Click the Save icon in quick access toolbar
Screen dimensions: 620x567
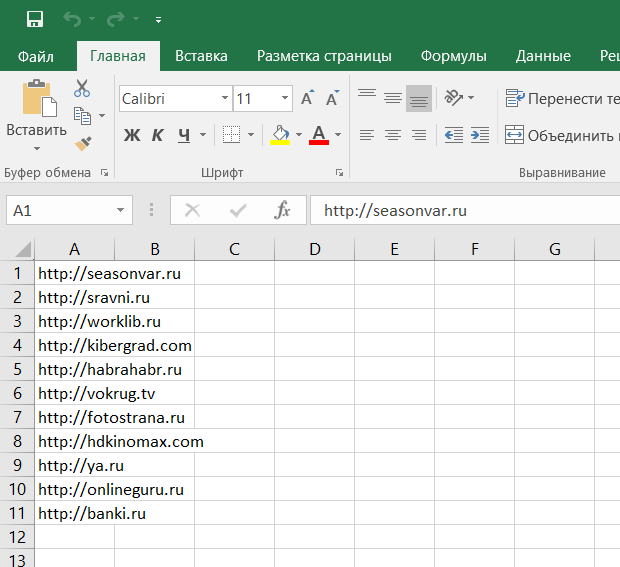pyautogui.click(x=35, y=19)
